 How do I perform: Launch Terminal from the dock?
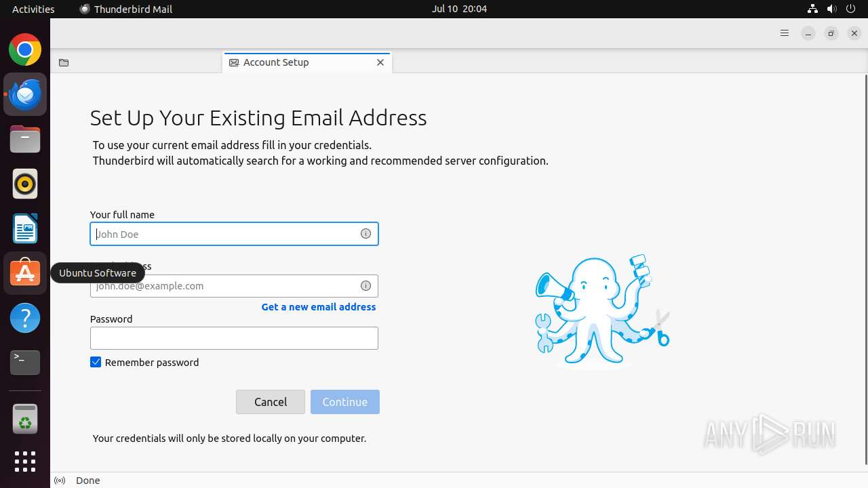pos(25,363)
